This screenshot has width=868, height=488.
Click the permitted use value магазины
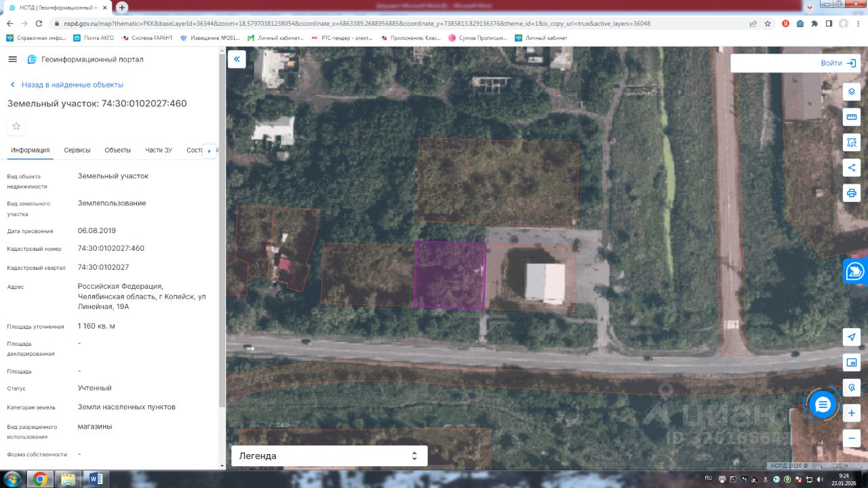point(95,427)
